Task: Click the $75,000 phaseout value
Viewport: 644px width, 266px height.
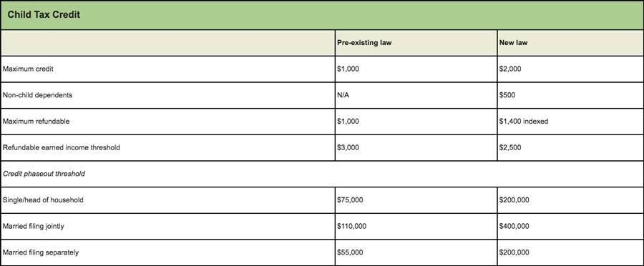Action: click(x=350, y=200)
